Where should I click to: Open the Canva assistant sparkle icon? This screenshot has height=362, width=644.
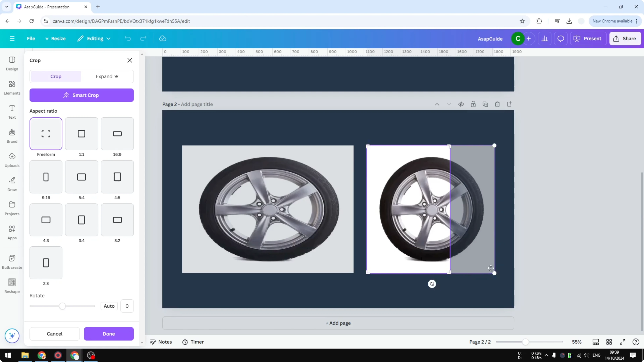12,336
